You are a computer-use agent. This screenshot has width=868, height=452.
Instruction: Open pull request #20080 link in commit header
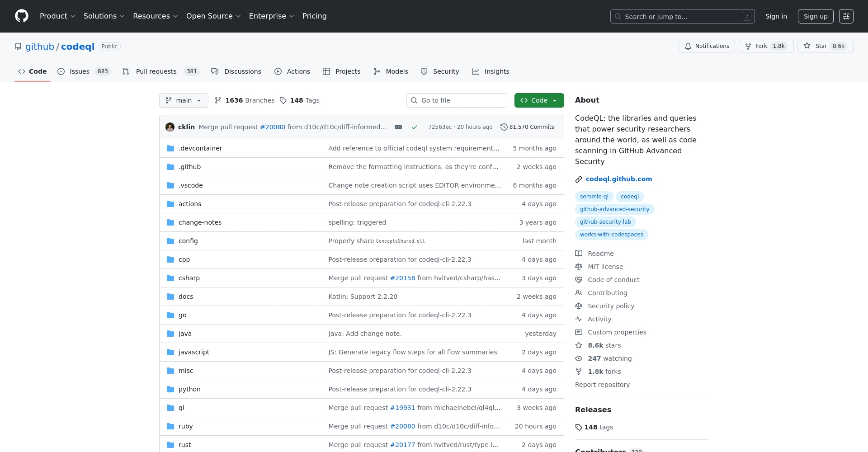pyautogui.click(x=273, y=127)
